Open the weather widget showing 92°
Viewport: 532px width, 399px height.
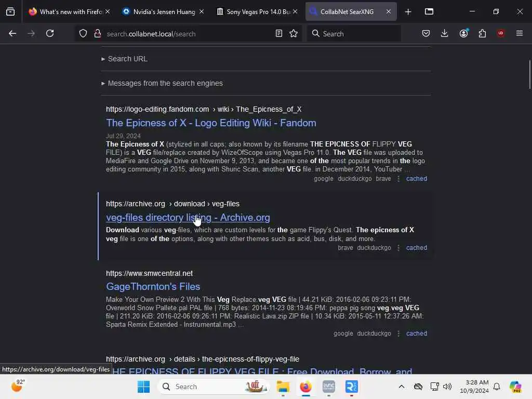point(18,385)
